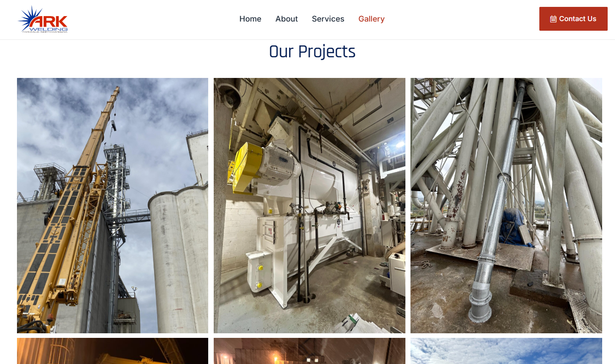Click the Our Projects heading
Image resolution: width=615 pixels, height=364 pixels.
[312, 52]
